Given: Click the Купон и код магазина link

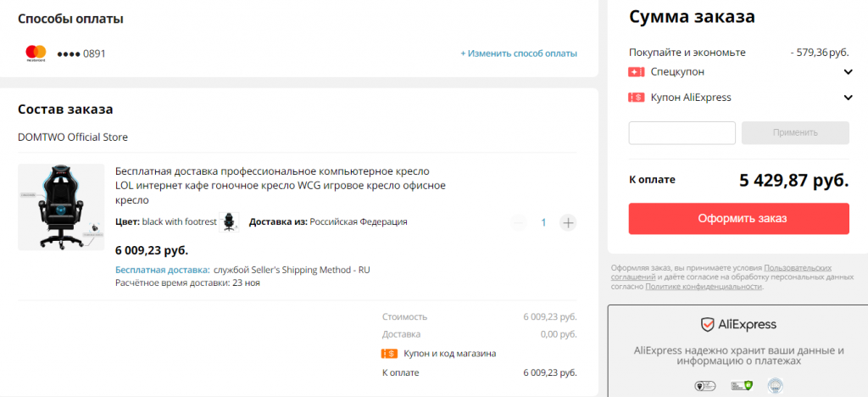Looking at the screenshot, I should pyautogui.click(x=449, y=353).
